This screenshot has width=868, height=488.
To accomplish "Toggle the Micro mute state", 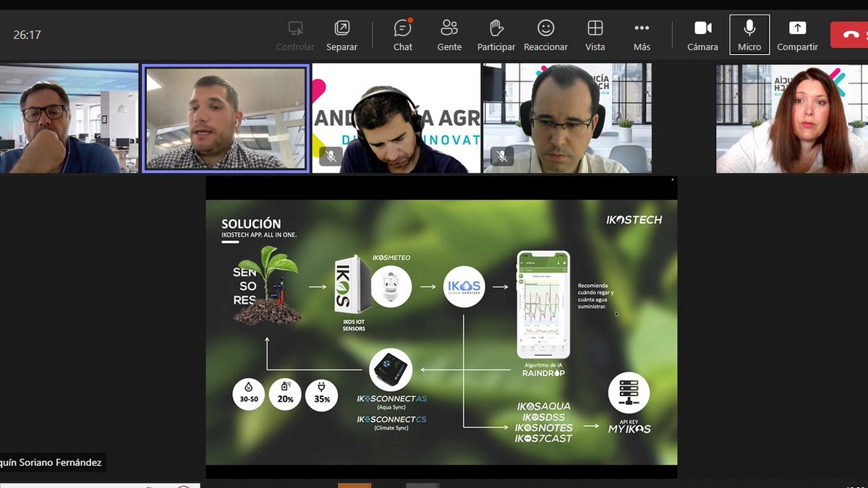I will pos(749,35).
